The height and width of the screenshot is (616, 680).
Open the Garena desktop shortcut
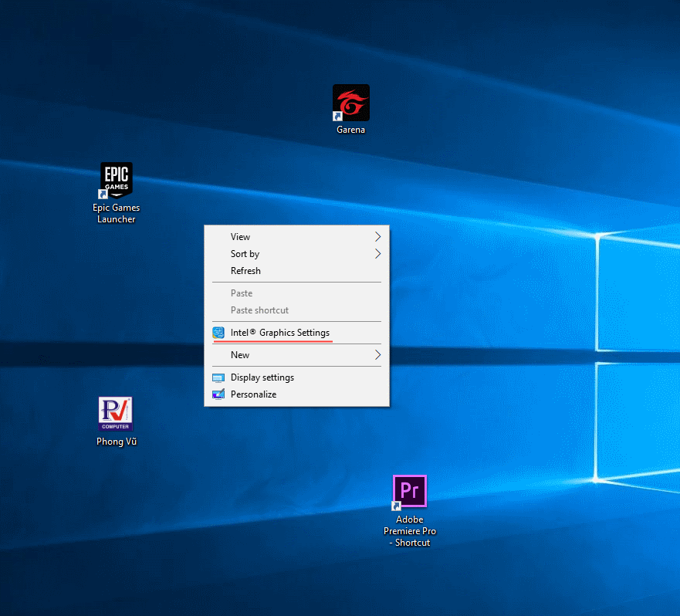click(350, 103)
